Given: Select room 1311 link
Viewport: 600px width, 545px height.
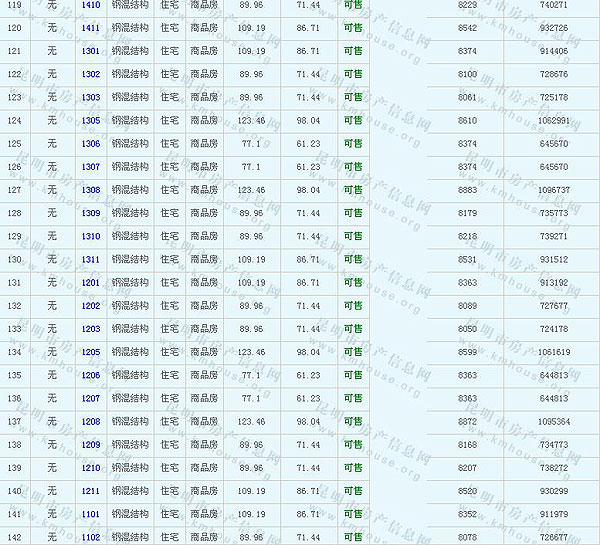Looking at the screenshot, I should tap(91, 259).
